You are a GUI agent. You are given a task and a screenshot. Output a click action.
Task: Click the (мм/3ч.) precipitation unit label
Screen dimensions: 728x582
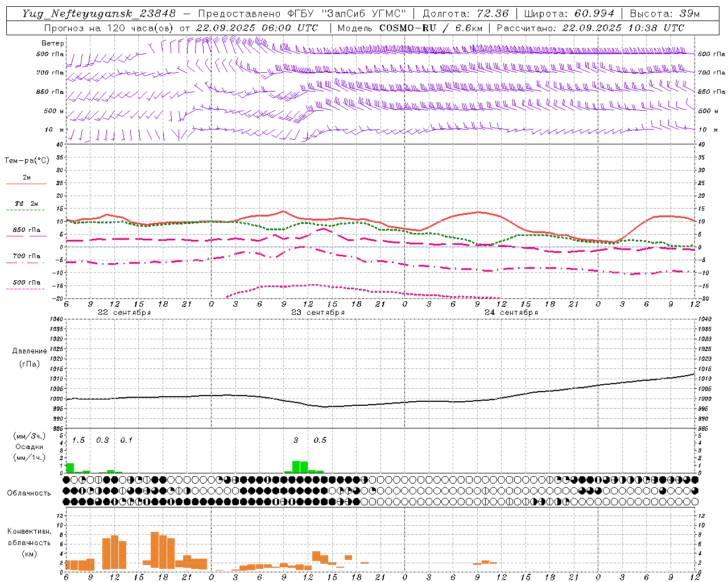[x=29, y=436]
